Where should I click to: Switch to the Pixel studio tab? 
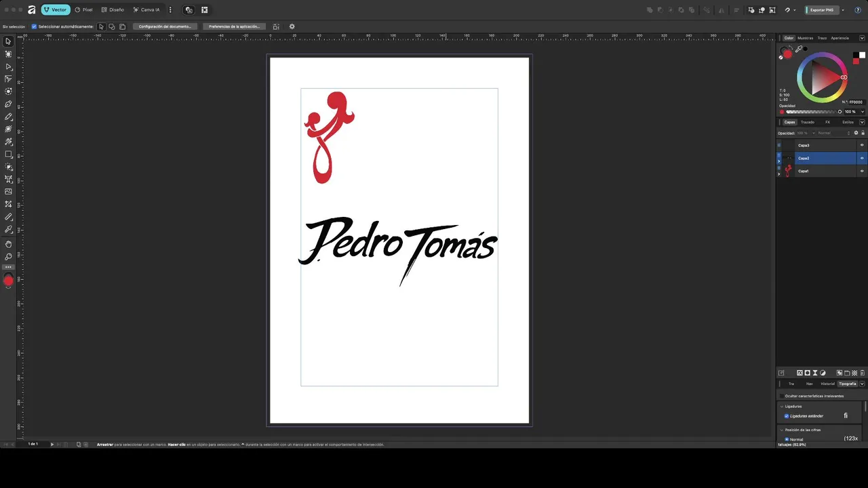[x=83, y=9]
